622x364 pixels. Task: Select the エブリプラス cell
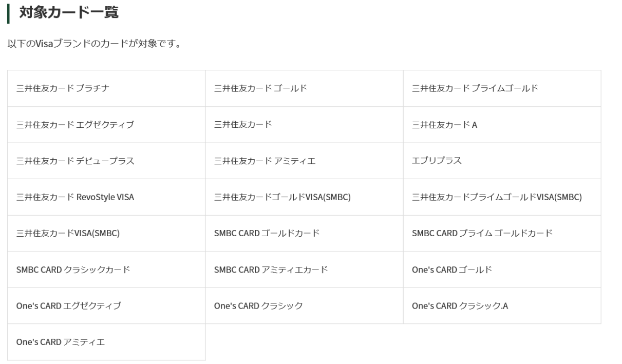click(x=502, y=161)
